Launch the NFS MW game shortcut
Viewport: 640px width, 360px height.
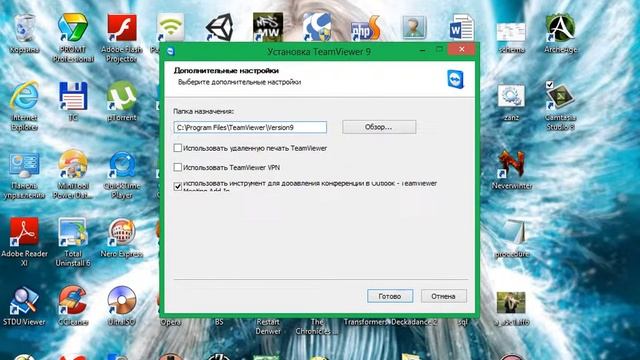tap(268, 27)
